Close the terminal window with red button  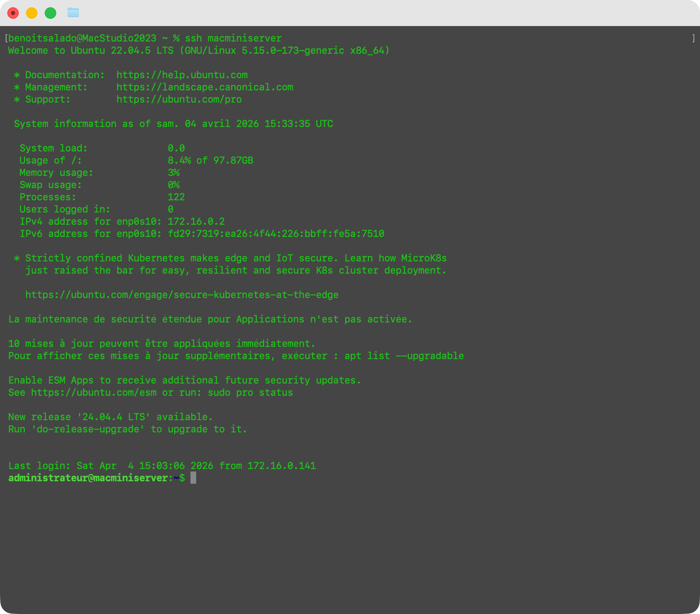13,13
